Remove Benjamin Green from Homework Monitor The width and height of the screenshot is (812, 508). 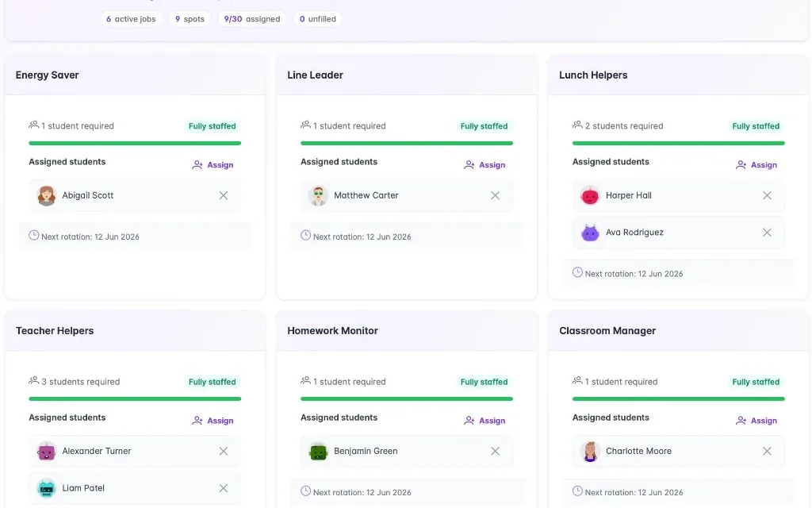pos(495,451)
